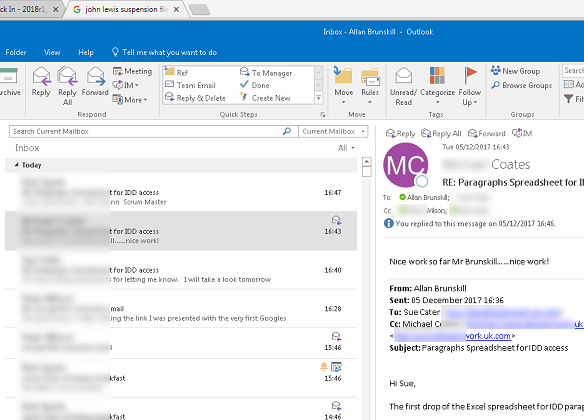Click the Address Book icon
This screenshot has width=584, height=420.
[x=569, y=85]
